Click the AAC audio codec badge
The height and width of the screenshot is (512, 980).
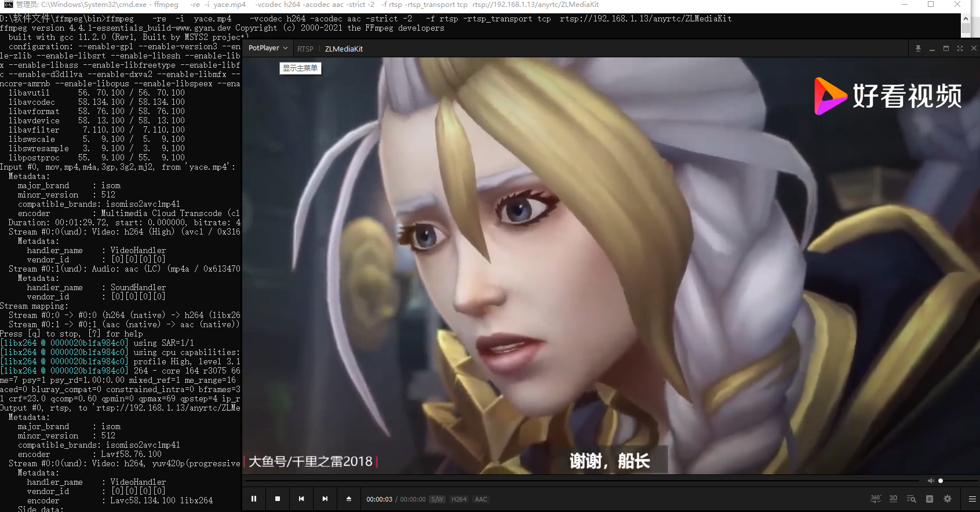click(x=481, y=499)
